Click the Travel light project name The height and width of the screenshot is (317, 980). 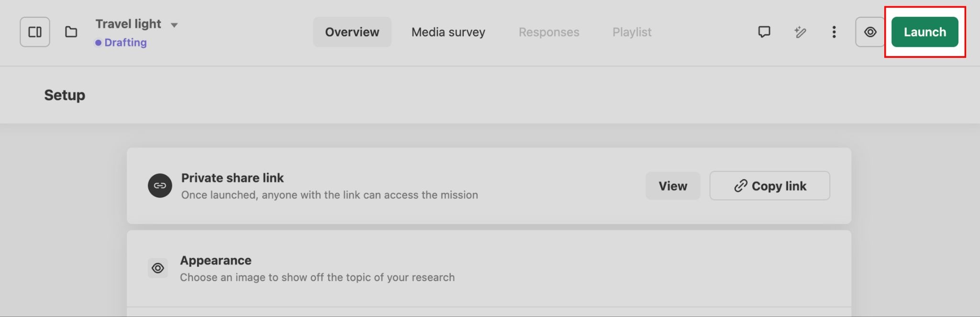tap(128, 24)
